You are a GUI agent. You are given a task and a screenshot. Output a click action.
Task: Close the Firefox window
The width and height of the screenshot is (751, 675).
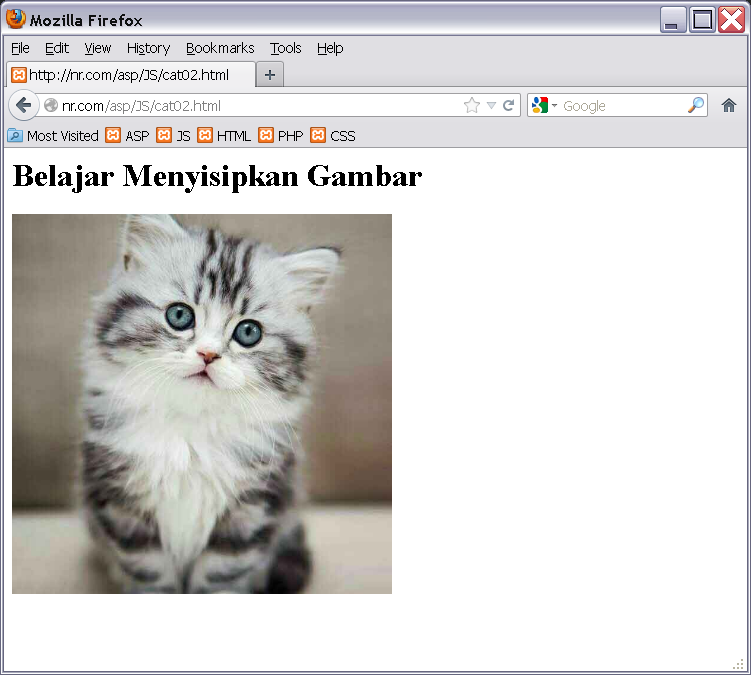tap(731, 20)
